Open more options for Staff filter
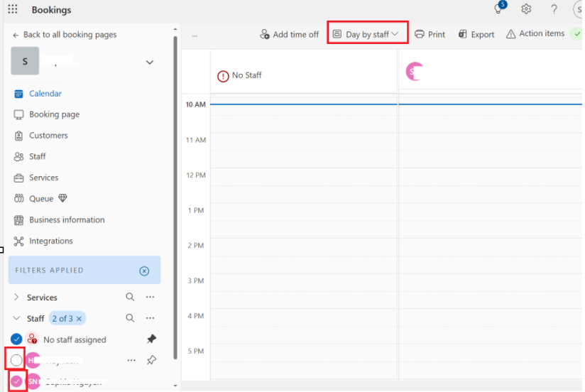This screenshot has width=585, height=392. click(x=150, y=318)
